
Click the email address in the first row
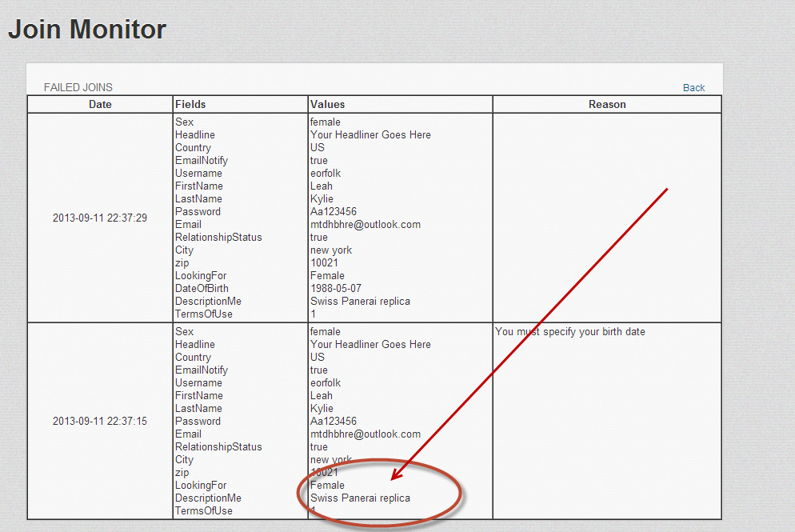point(366,225)
